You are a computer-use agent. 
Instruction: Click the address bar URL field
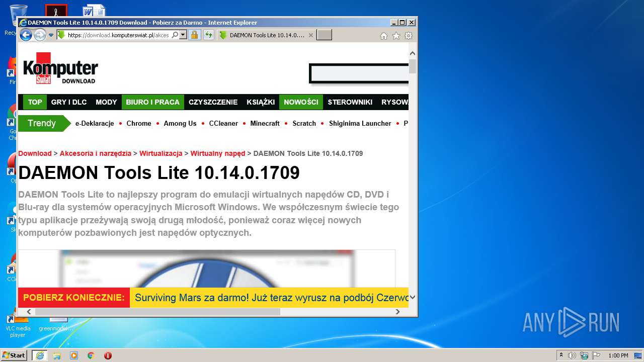pyautogui.click(x=118, y=35)
